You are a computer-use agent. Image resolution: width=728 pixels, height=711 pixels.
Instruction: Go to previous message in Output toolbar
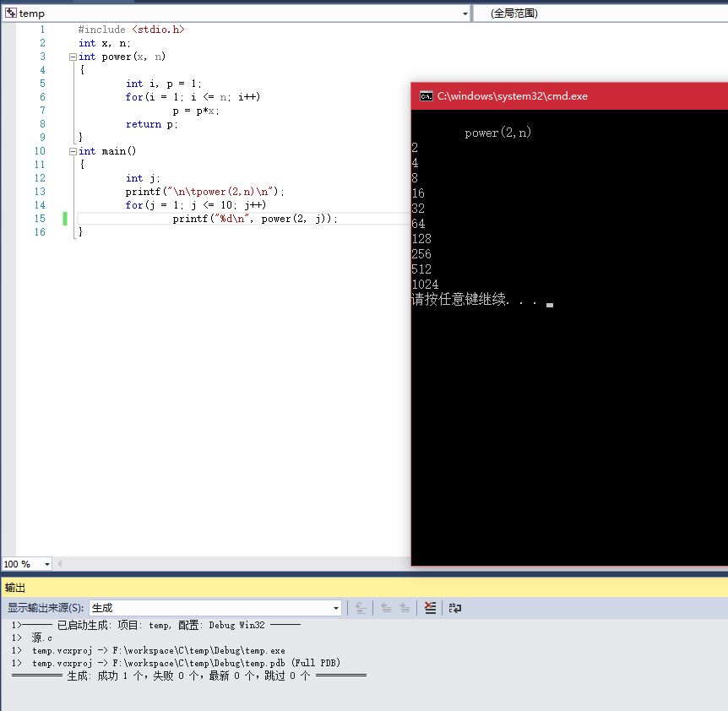pyautogui.click(x=386, y=608)
